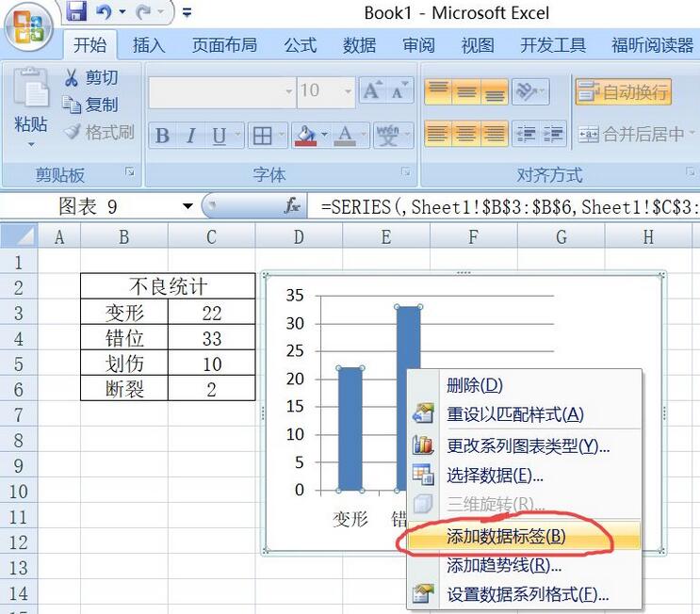Switch to the 公式 tab
The image size is (700, 614).
(301, 45)
